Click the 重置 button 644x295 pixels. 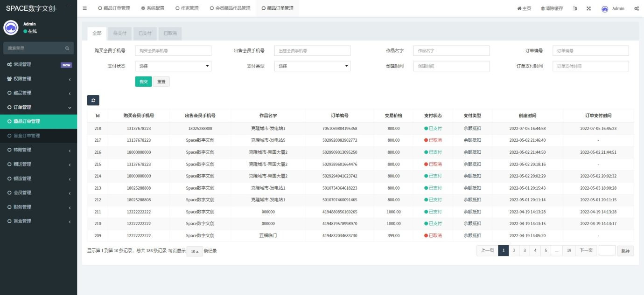pos(161,82)
